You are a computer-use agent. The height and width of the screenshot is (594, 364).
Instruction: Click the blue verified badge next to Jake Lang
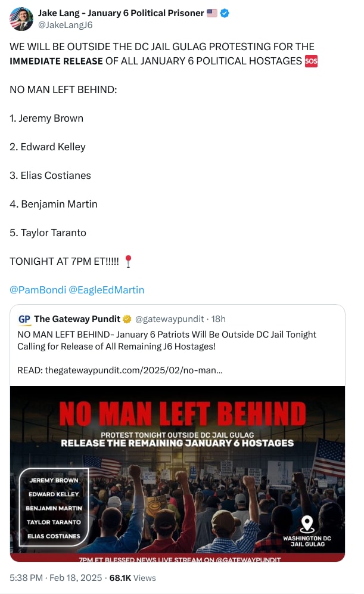[224, 13]
